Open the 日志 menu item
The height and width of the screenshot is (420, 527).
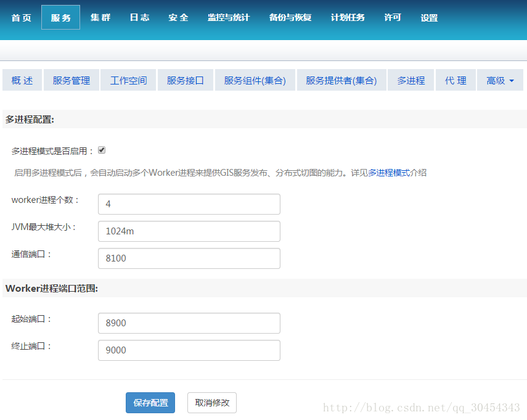coord(139,17)
